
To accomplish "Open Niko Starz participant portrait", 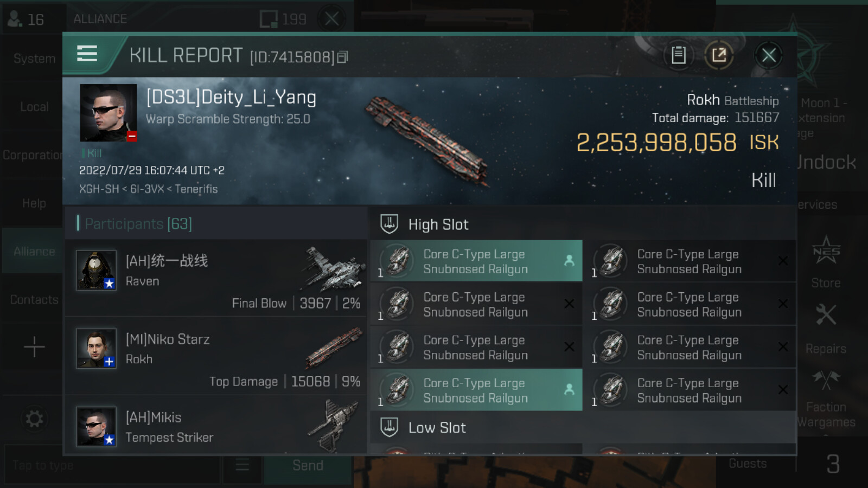I will 96,348.
